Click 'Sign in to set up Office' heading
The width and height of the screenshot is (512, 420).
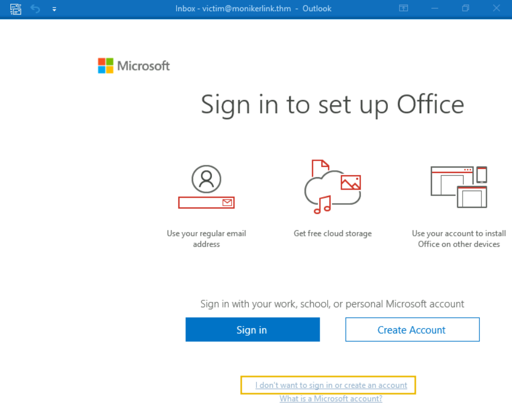pyautogui.click(x=333, y=104)
